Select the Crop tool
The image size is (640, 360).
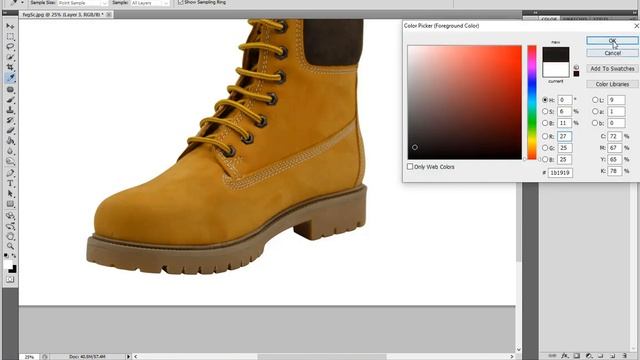pos(10,67)
